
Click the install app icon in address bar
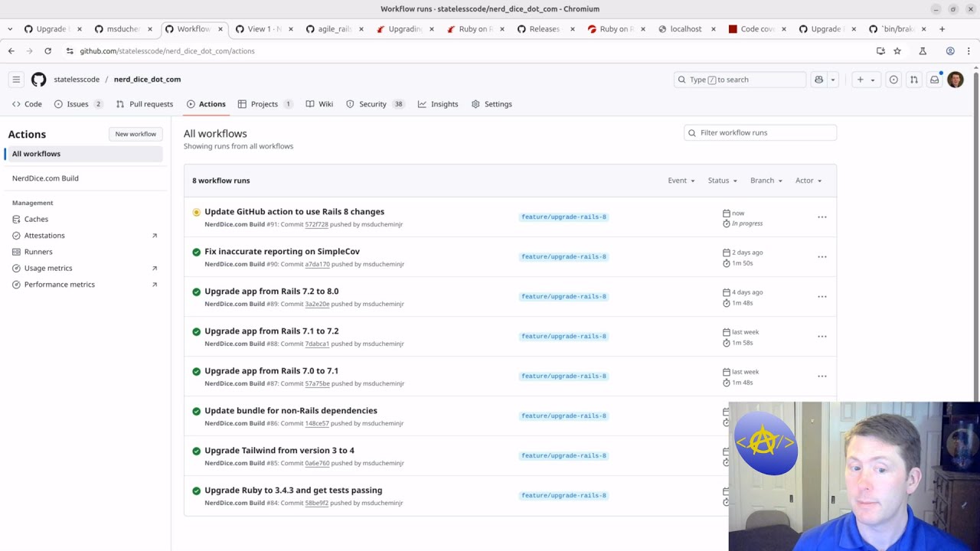click(880, 51)
